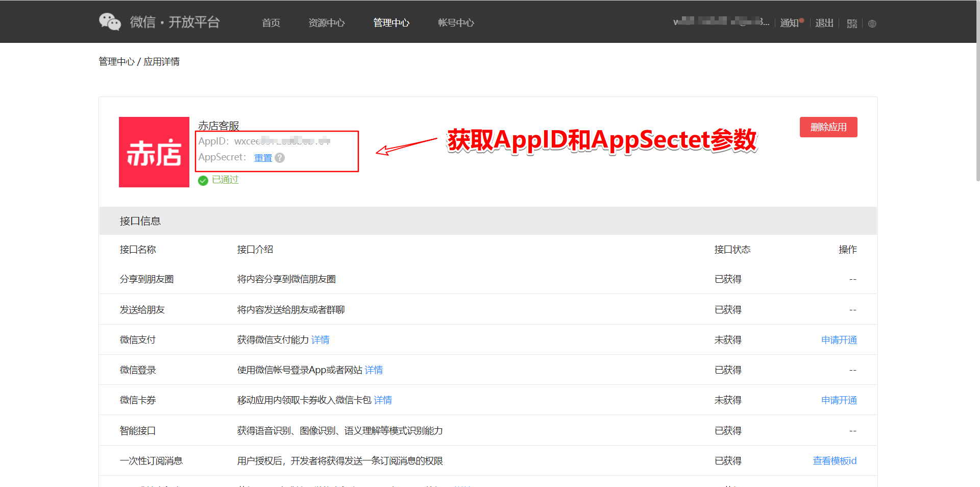Click the 微信登录 row name
This screenshot has width=980, height=487.
[138, 370]
